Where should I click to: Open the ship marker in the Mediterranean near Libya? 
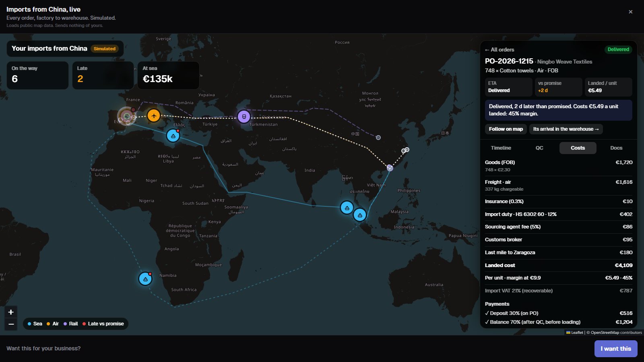(173, 136)
